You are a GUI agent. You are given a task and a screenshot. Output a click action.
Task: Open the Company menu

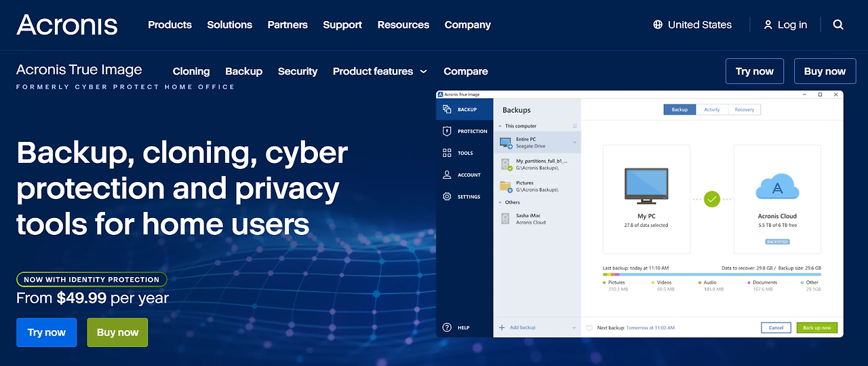pyautogui.click(x=468, y=24)
